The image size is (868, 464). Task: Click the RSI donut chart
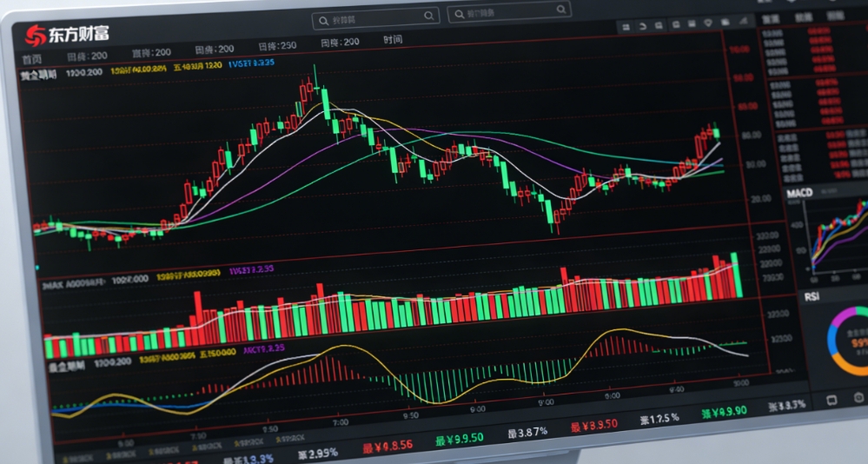[845, 341]
